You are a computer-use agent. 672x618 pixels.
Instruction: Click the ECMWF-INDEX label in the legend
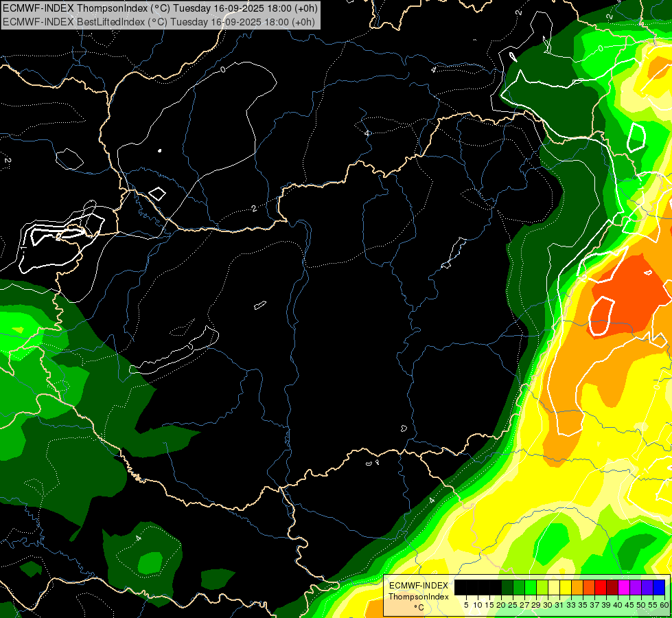(419, 586)
